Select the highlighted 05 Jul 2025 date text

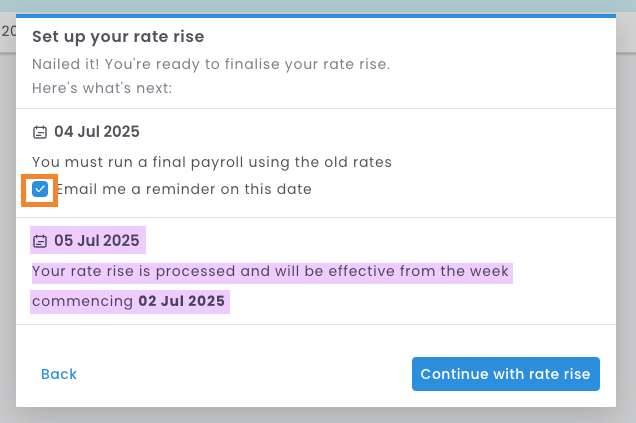pyautogui.click(x=97, y=241)
